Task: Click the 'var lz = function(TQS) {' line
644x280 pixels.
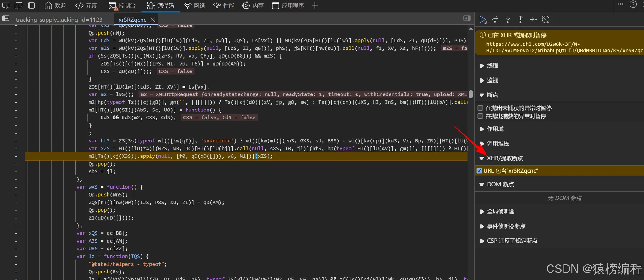Action: point(113,256)
